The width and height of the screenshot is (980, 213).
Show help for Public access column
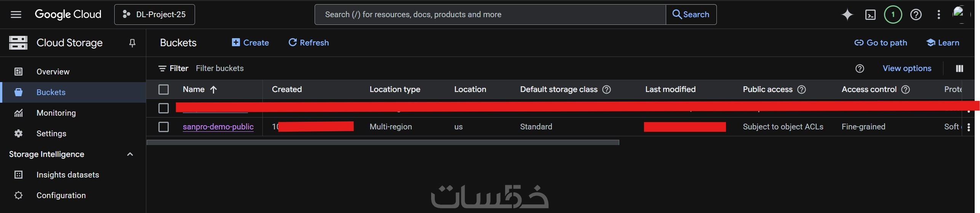[801, 90]
